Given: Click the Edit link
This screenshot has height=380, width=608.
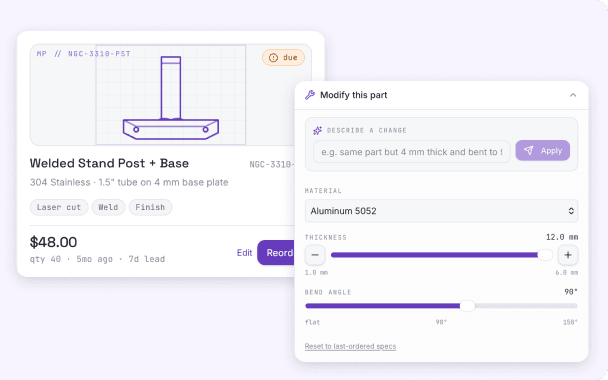Looking at the screenshot, I should [x=244, y=253].
